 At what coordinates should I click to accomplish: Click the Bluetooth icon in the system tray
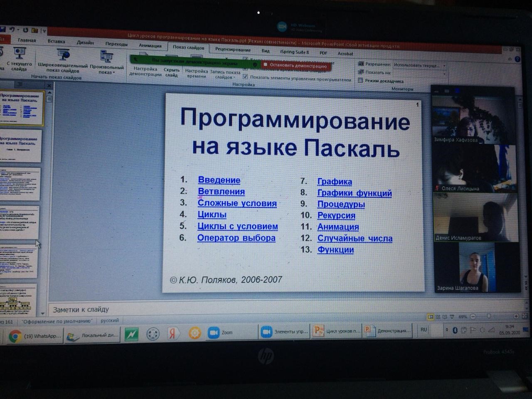[x=455, y=330]
